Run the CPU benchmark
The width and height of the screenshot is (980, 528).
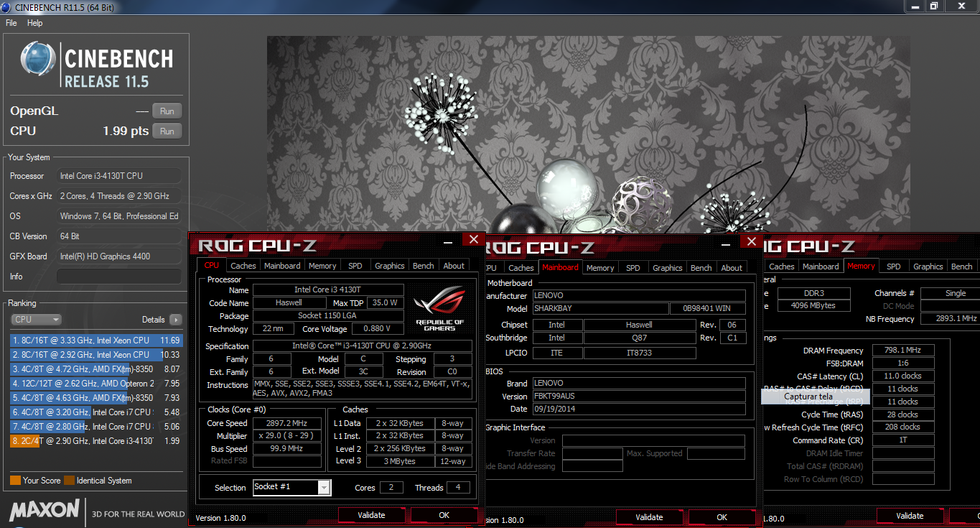coord(167,131)
